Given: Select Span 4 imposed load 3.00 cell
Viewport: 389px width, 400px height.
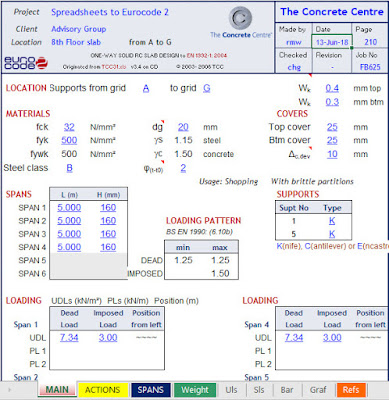Looking at the screenshot, I should click(x=332, y=338).
